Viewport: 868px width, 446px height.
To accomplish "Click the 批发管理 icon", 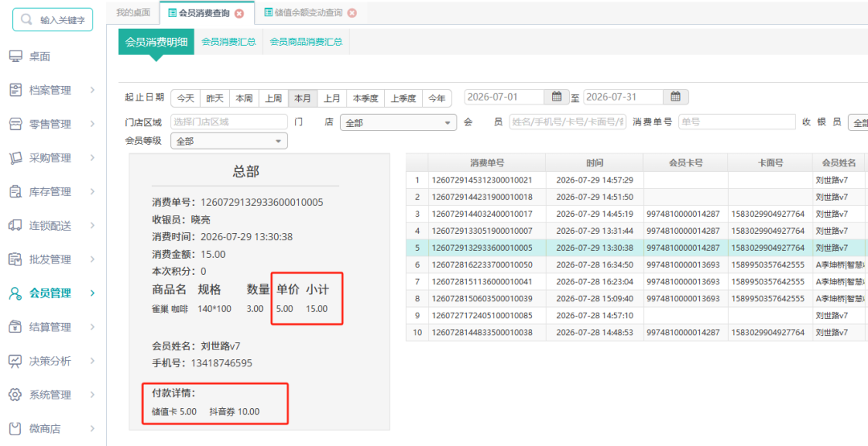I will tap(15, 259).
